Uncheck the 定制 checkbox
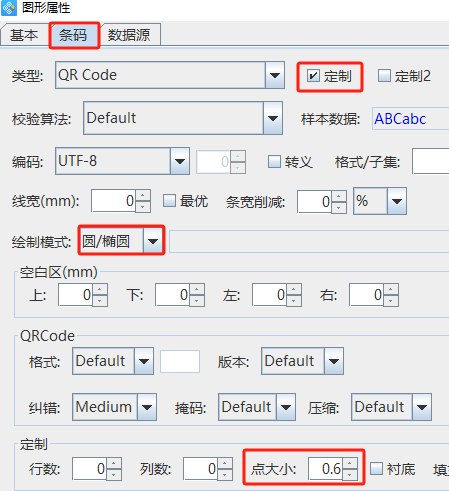The width and height of the screenshot is (449, 491). tap(313, 76)
